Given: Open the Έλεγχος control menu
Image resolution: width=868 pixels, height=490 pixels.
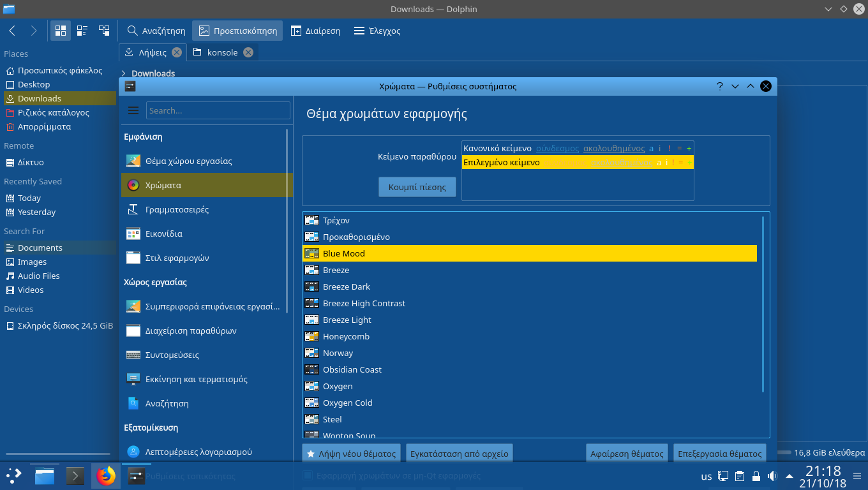Looking at the screenshot, I should [377, 31].
